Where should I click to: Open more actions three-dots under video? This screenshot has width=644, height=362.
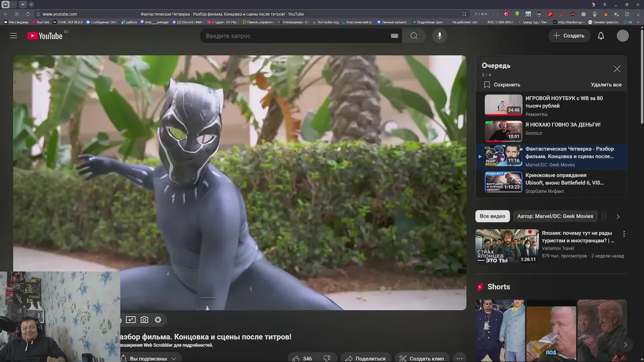pyautogui.click(x=459, y=358)
